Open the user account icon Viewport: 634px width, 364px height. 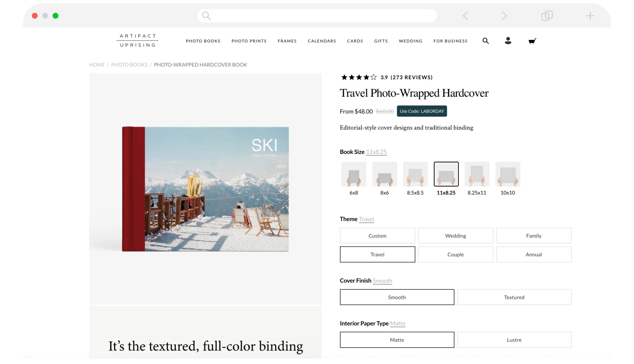pyautogui.click(x=508, y=41)
